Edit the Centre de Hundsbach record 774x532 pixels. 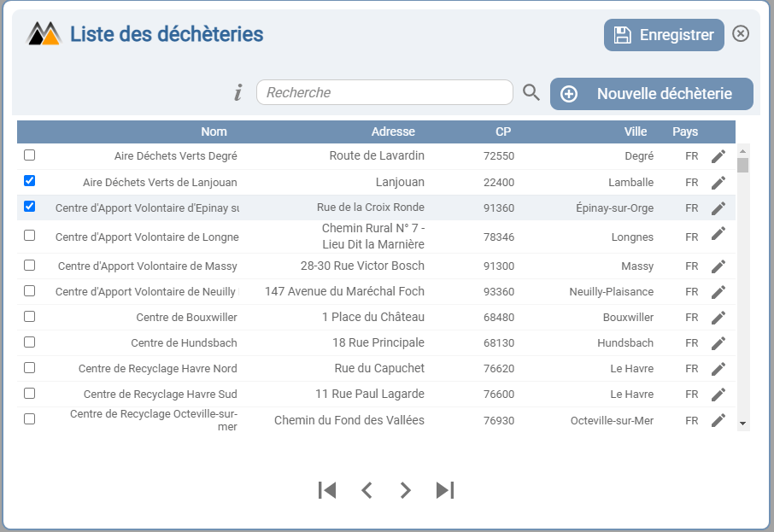coord(718,342)
